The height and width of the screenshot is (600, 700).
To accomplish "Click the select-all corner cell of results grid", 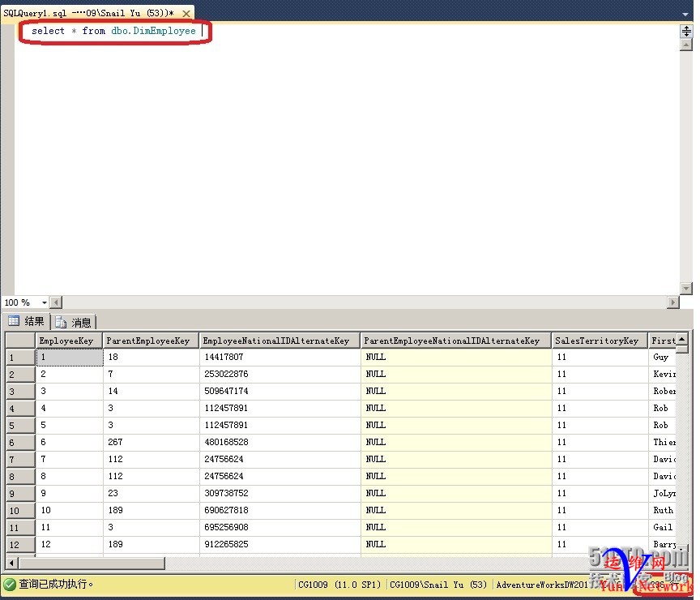I will coord(20,341).
